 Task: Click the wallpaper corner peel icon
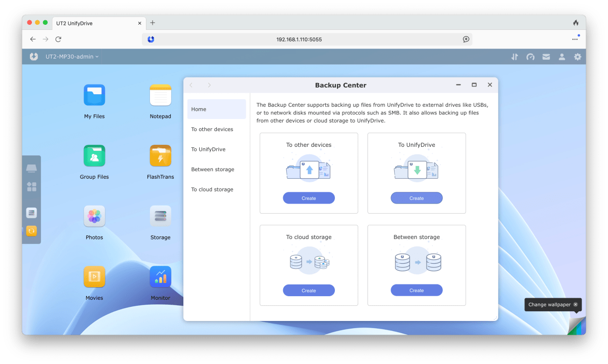coord(577,326)
